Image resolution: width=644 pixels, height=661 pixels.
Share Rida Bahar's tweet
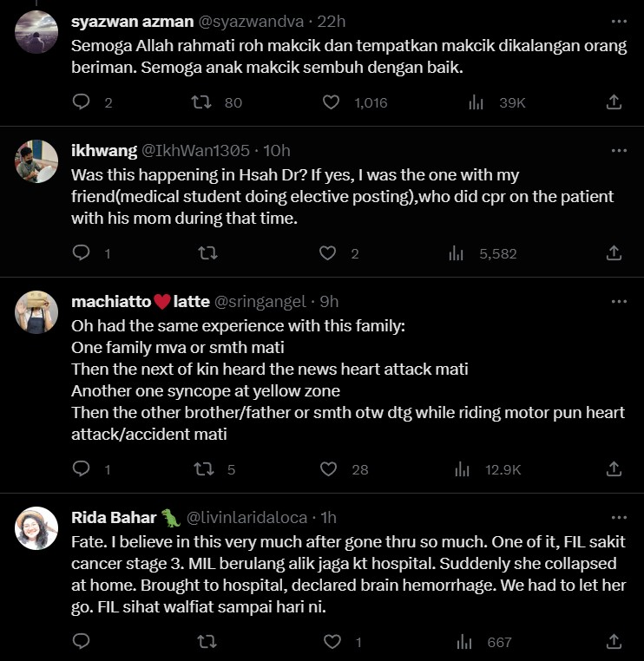tap(614, 642)
